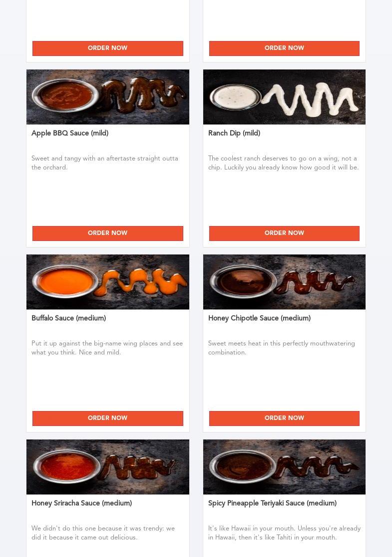Select the Ranch Dip (mild) title
Image resolution: width=392 pixels, height=557 pixels.
coord(234,133)
